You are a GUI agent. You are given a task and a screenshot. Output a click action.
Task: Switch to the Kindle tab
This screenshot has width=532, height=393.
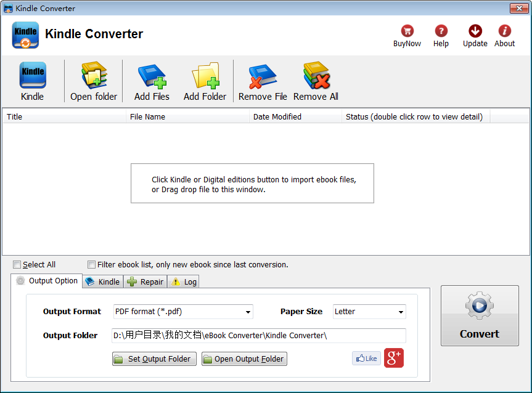[x=103, y=282]
